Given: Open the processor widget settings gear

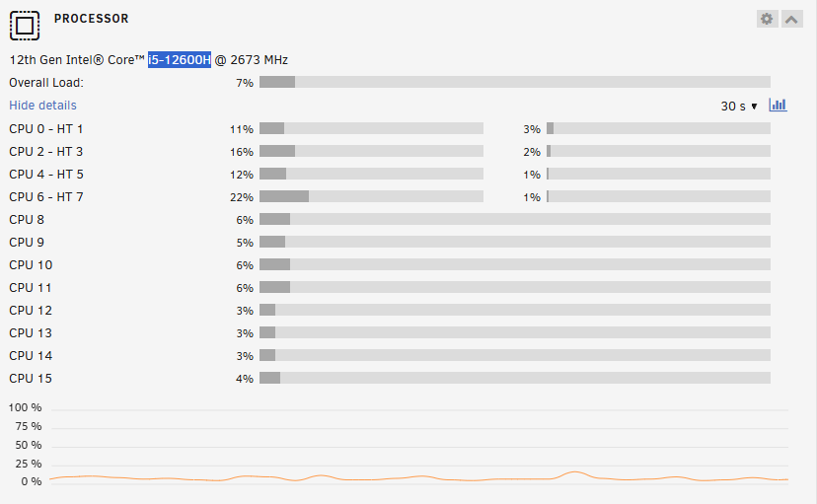Looking at the screenshot, I should coord(767,19).
